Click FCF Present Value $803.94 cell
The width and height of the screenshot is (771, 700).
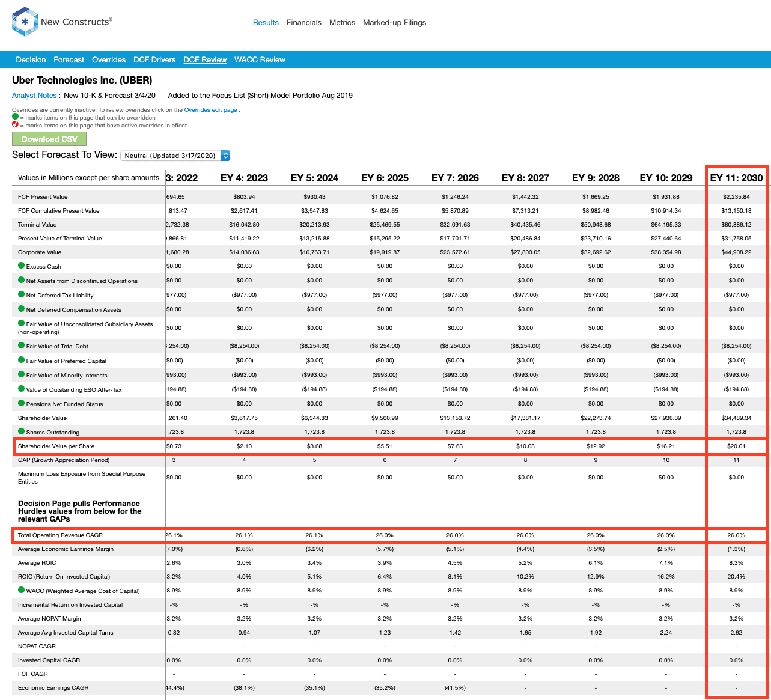point(244,197)
